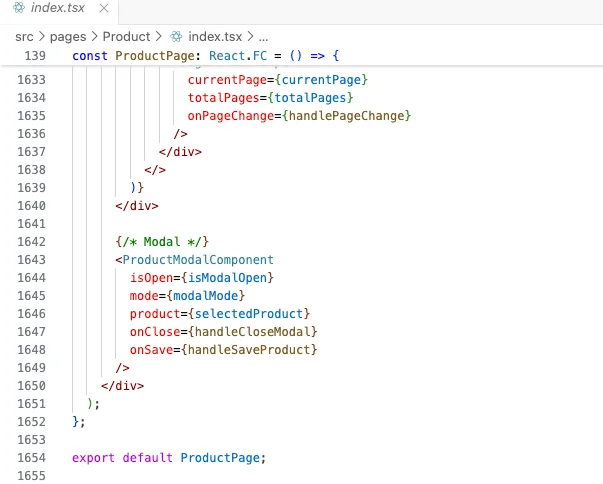The width and height of the screenshot is (603, 484).
Task: Click chevron after Product in breadcrumb
Action: pyautogui.click(x=159, y=37)
